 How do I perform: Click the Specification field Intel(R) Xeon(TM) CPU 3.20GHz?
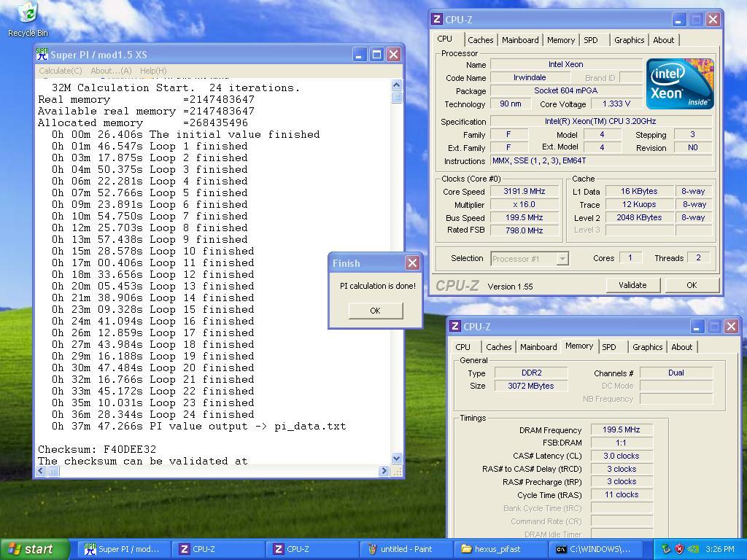click(x=600, y=122)
